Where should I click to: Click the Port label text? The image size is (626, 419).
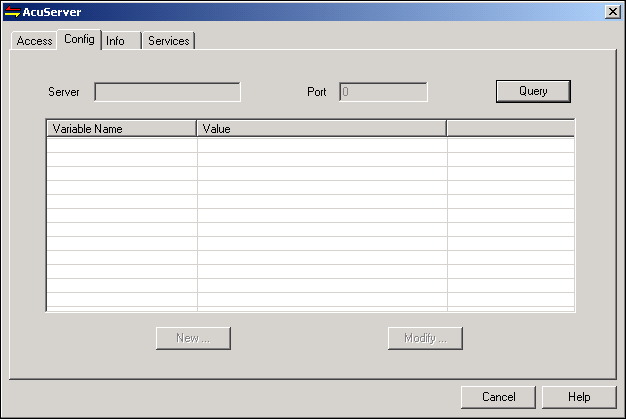click(x=316, y=92)
